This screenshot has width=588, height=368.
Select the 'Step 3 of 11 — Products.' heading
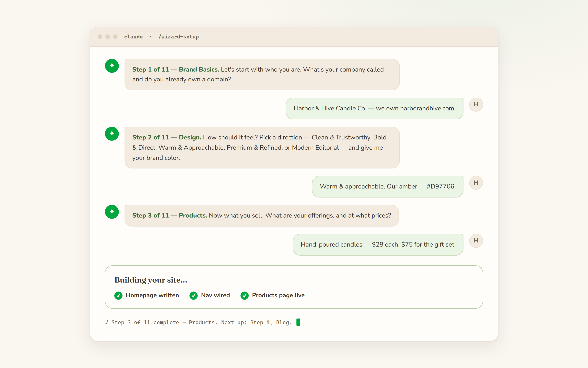pos(170,216)
